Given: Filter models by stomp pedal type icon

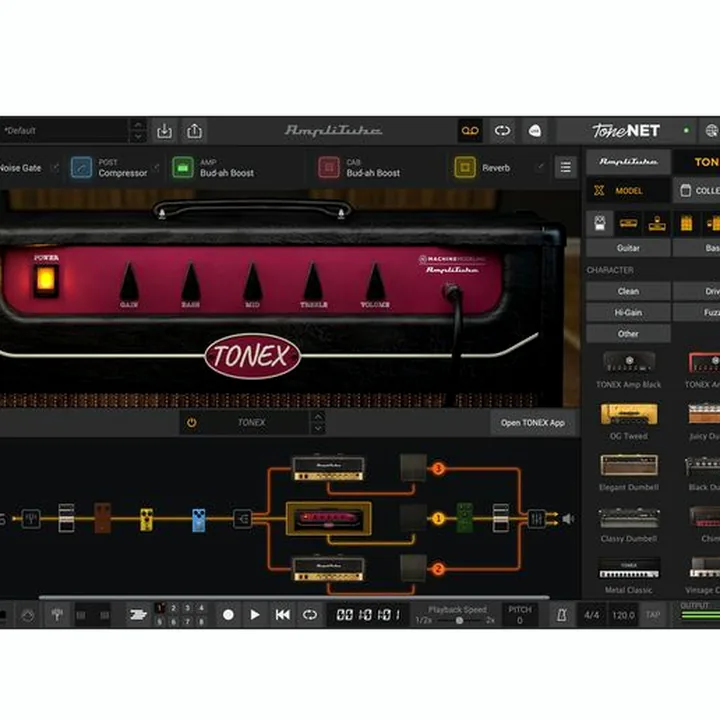Looking at the screenshot, I should [x=600, y=224].
